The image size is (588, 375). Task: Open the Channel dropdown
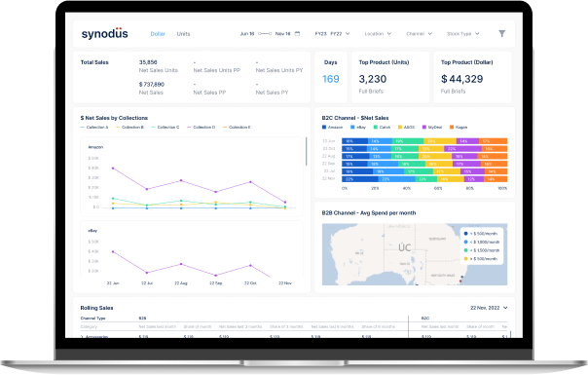pyautogui.click(x=420, y=34)
